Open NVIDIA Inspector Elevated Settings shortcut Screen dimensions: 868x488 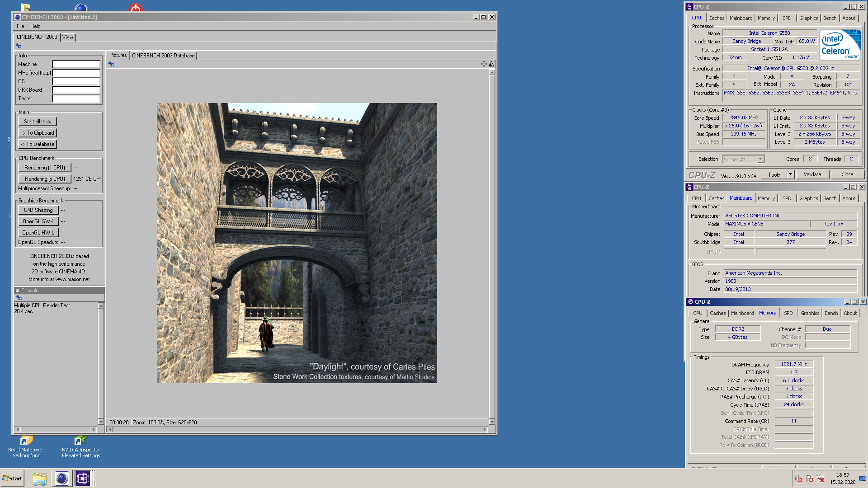81,446
